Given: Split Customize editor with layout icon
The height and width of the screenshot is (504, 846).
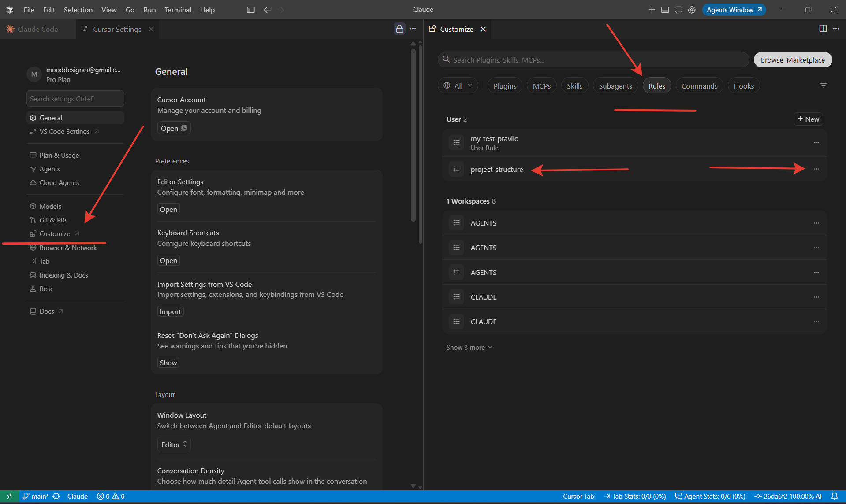Looking at the screenshot, I should (x=823, y=29).
